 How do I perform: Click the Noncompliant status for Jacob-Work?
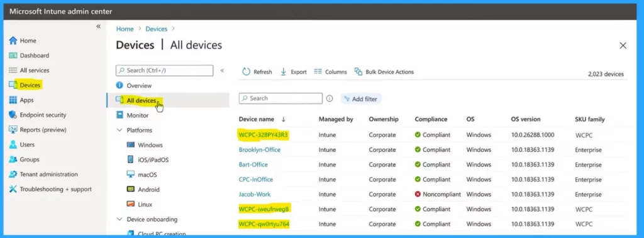438,194
